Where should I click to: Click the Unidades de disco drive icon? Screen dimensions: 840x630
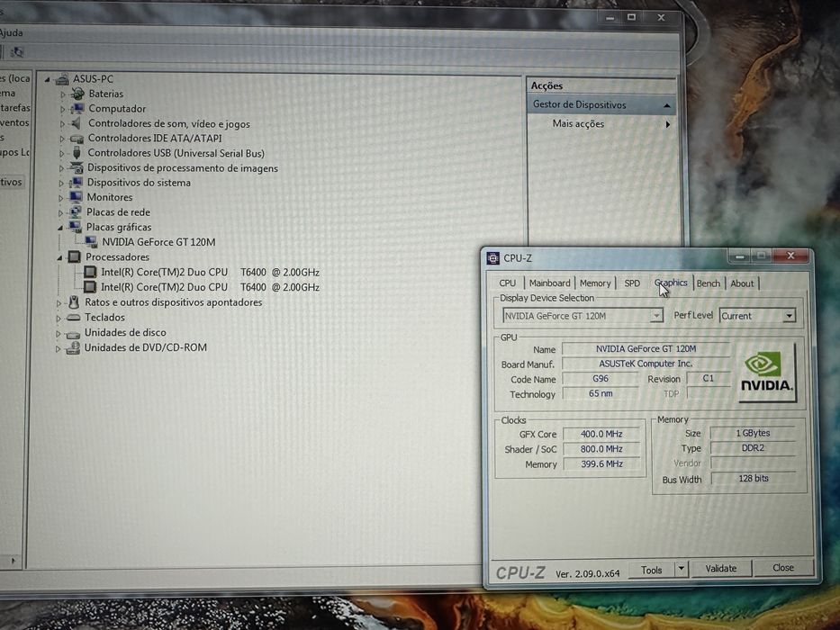(x=73, y=334)
